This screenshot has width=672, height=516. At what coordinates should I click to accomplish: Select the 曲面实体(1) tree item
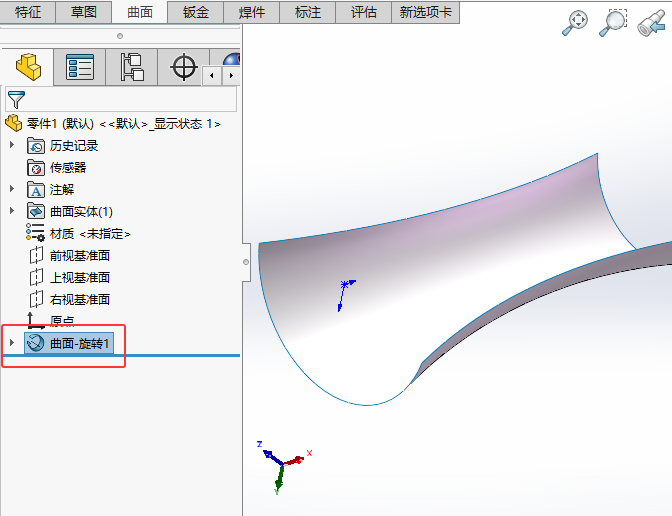[x=81, y=212]
